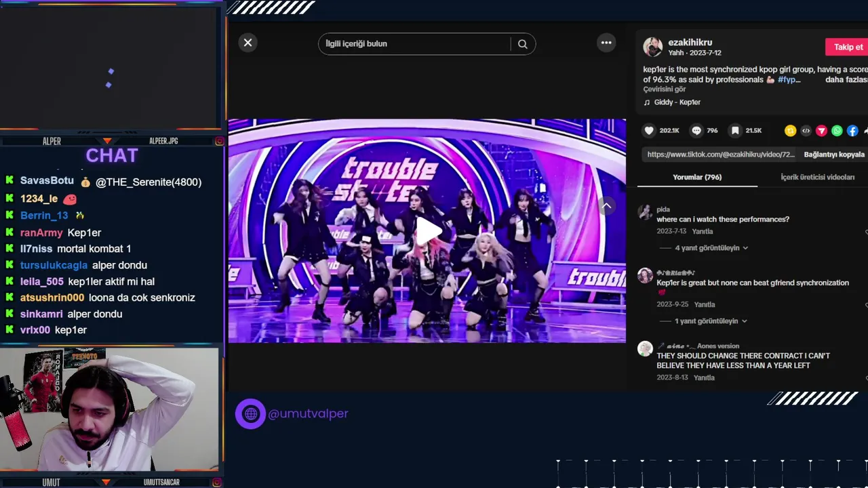Open the three-dot more options menu
Viewport: 868px width, 488px height.
click(606, 43)
